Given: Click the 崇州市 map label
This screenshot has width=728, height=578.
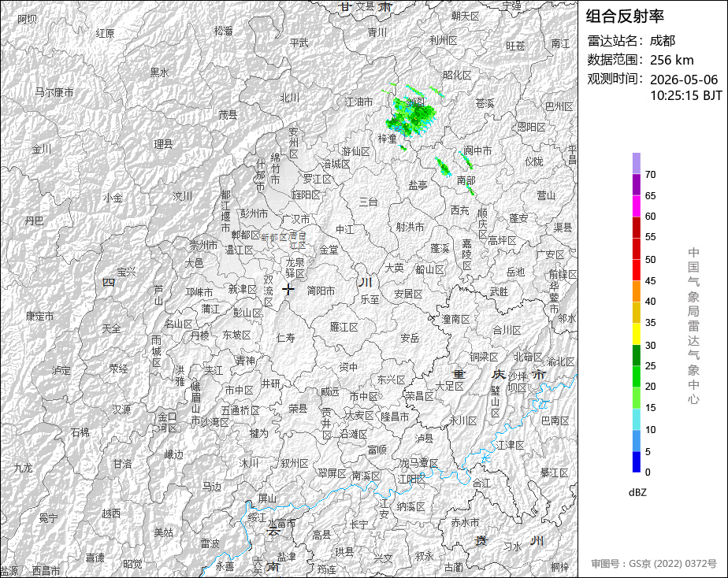Looking at the screenshot, I should (x=203, y=245).
